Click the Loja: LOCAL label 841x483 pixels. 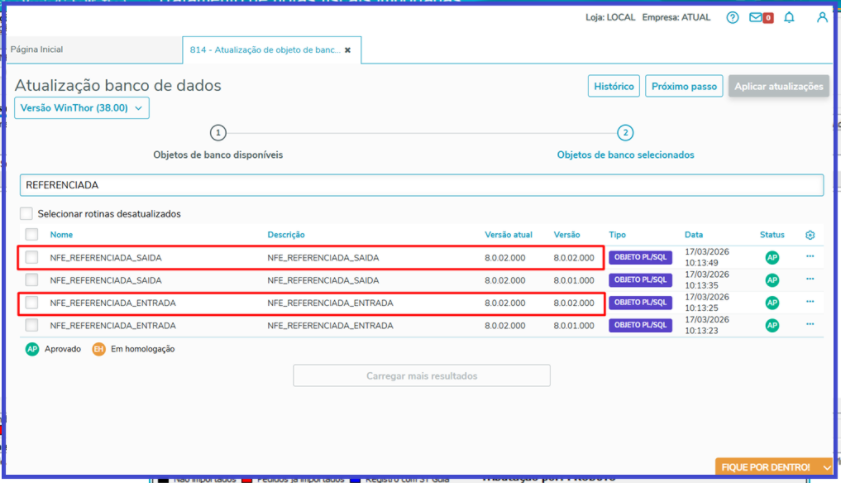[610, 18]
